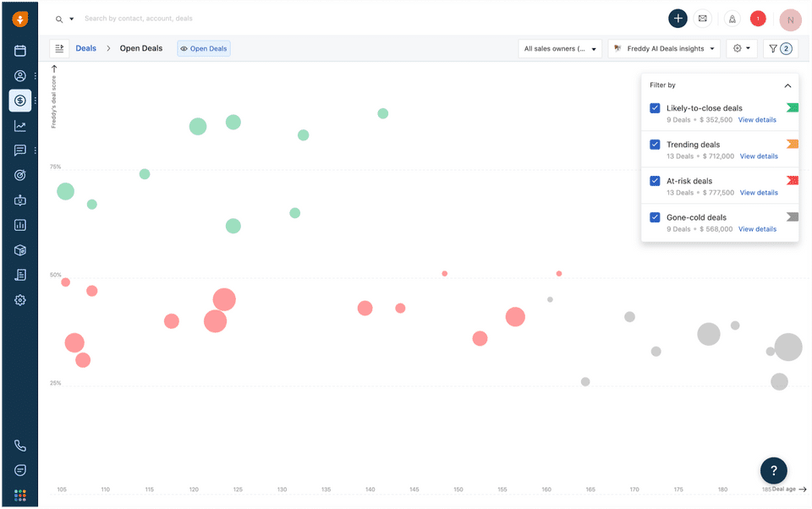Viewport: 812px width, 509px height.
Task: Click the green Likely-to-close flag swatch
Action: pos(793,107)
